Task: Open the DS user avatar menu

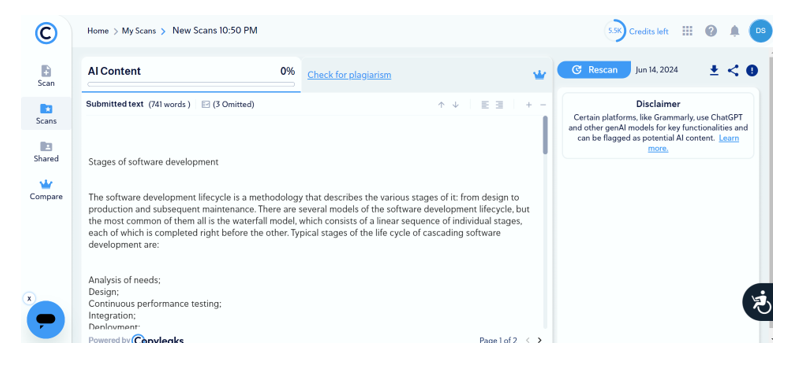Action: 761,31
